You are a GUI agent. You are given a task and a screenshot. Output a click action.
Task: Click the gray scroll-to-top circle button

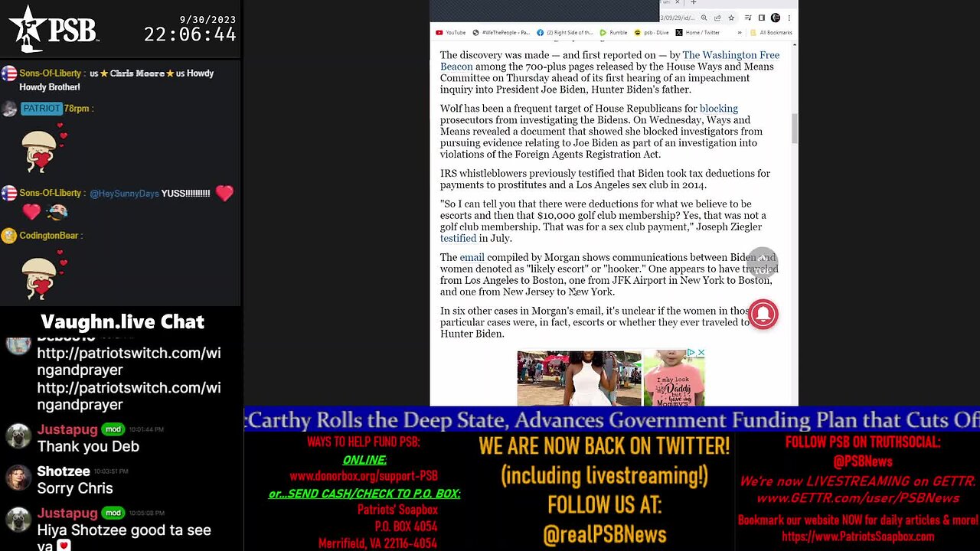pos(762,262)
